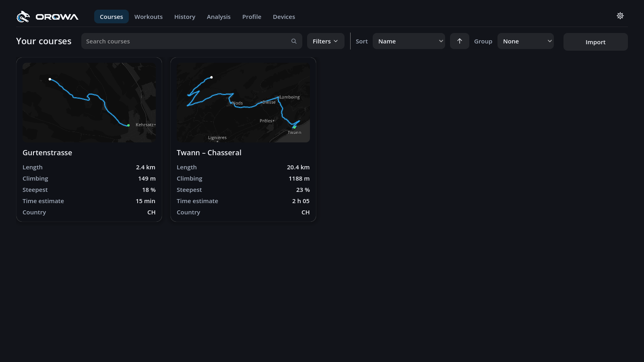
Task: Click the 15 min time estimate
Action: pos(145,201)
